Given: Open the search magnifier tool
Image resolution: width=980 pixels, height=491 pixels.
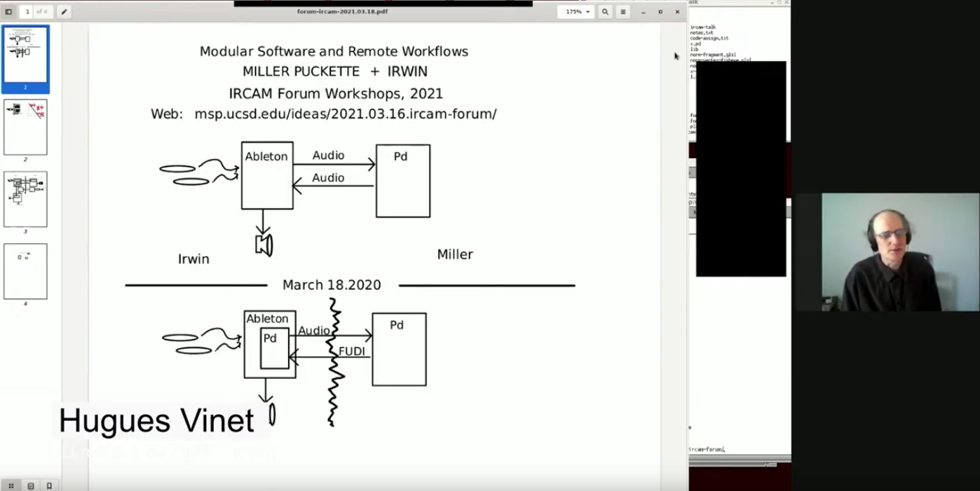Looking at the screenshot, I should click(x=605, y=12).
